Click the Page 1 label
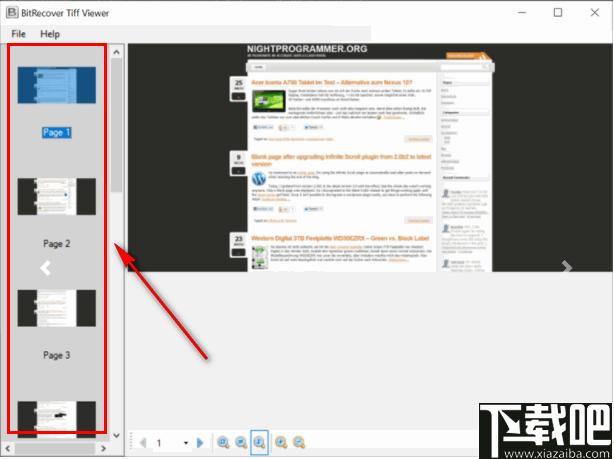 point(56,132)
